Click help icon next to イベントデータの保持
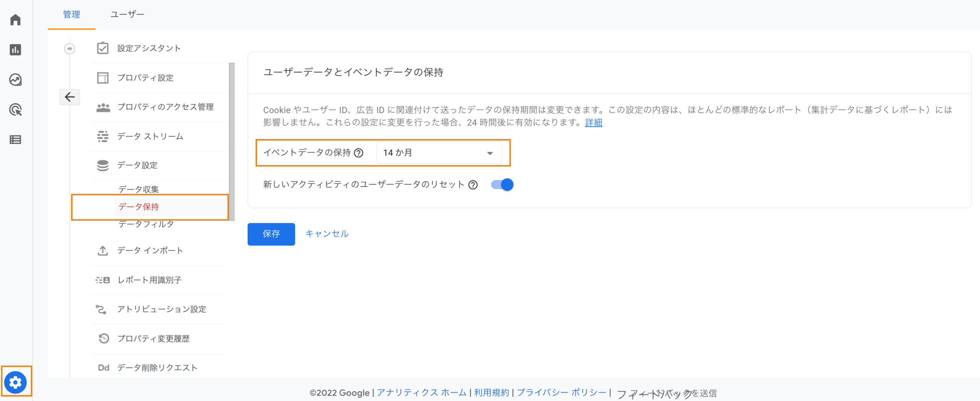This screenshot has width=980, height=401. [x=359, y=153]
